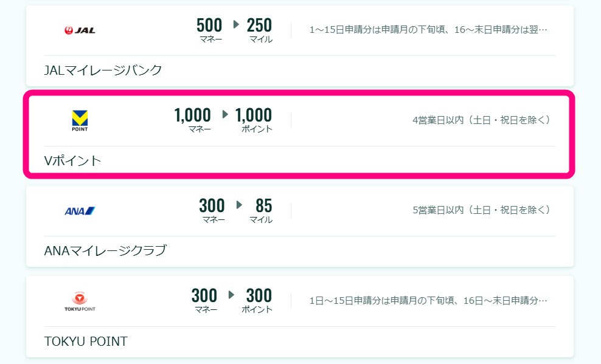Open the ANAマイレージクラブ exchange option

click(300, 226)
